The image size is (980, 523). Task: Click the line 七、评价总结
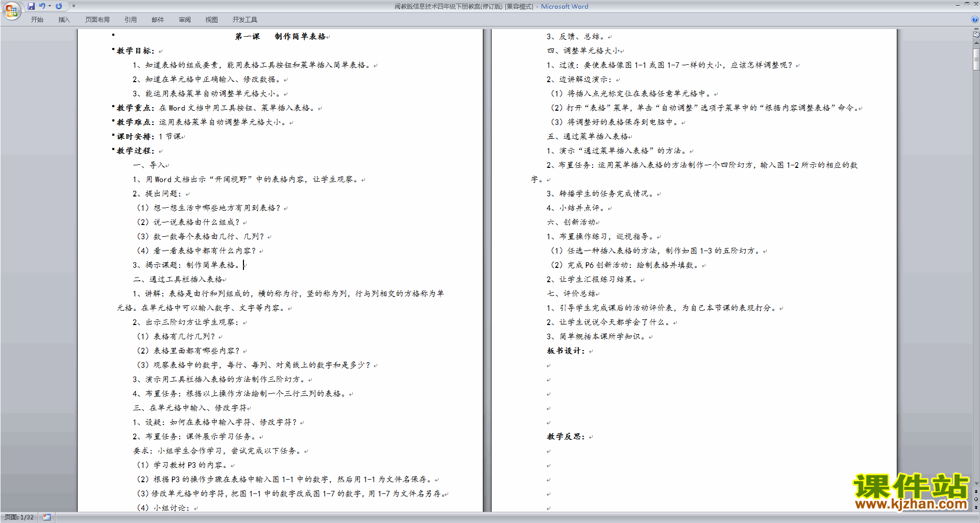tap(571, 294)
